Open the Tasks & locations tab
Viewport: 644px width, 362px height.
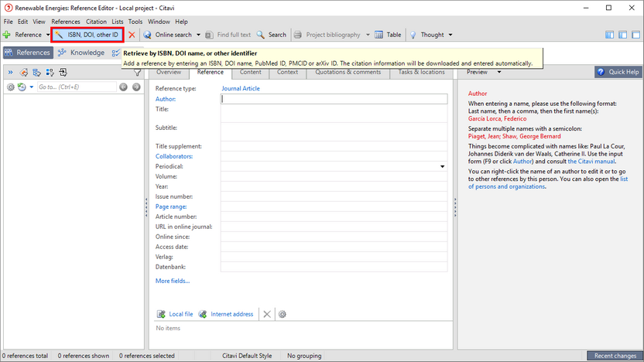(421, 72)
